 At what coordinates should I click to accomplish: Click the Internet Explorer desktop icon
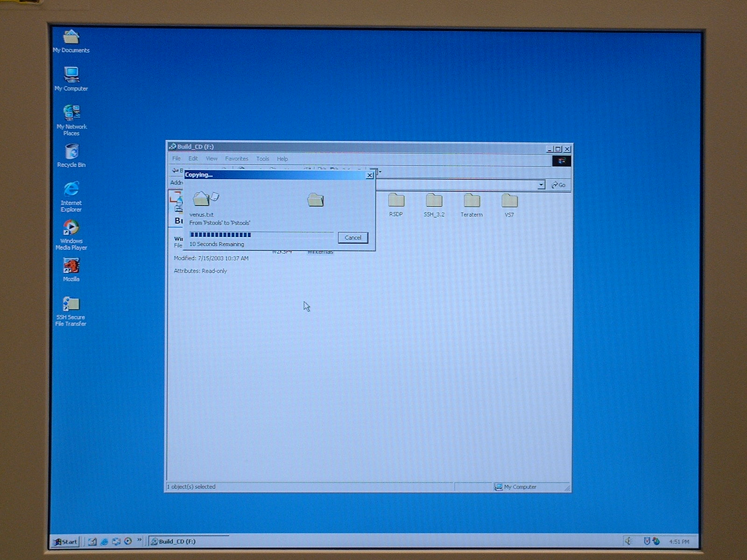click(x=71, y=190)
